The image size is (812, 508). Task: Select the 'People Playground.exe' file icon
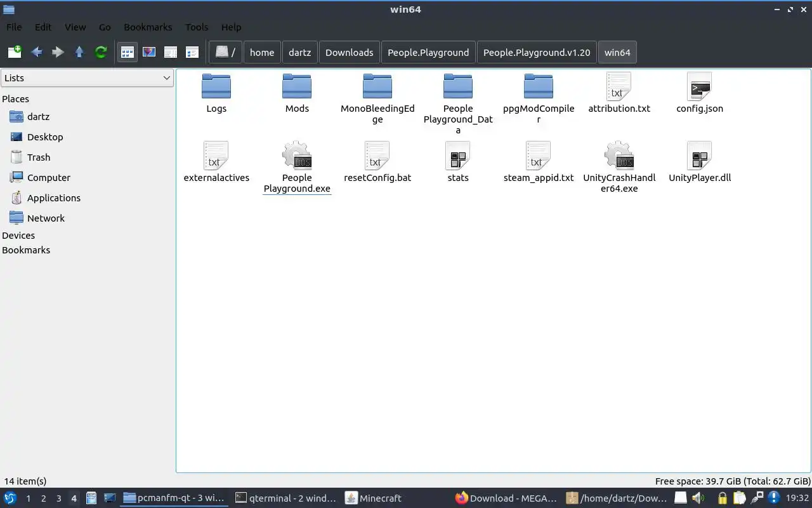click(x=297, y=155)
